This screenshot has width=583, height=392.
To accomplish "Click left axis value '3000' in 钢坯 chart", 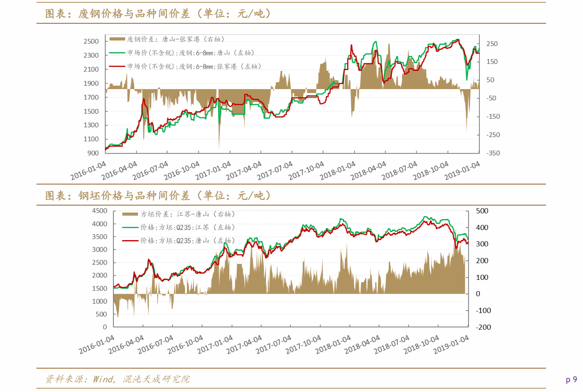I will (100, 250).
